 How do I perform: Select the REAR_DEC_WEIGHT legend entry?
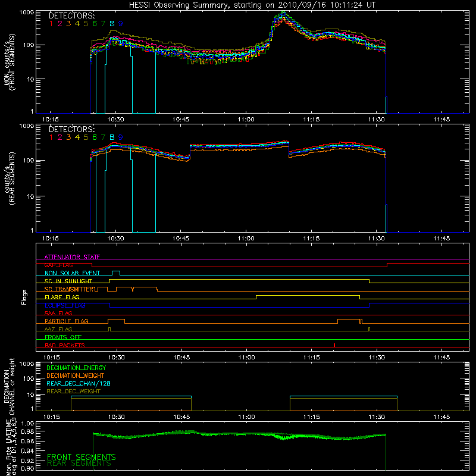pyautogui.click(x=73, y=392)
